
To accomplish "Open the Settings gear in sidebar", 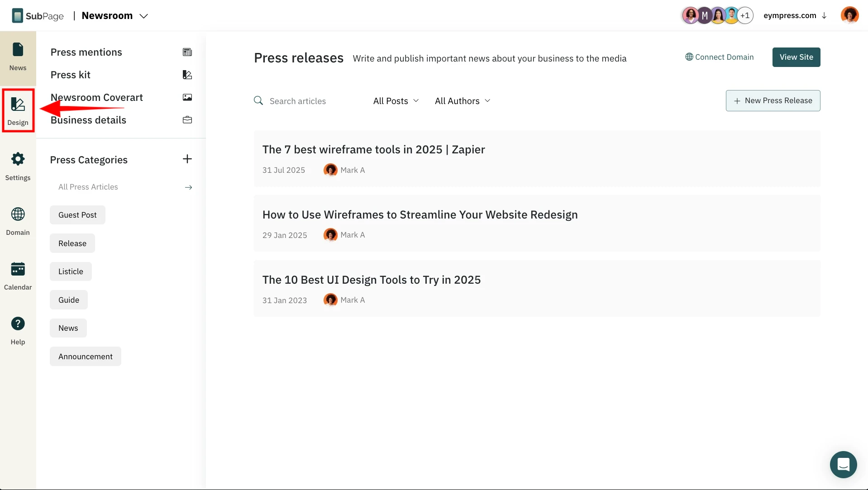I will pyautogui.click(x=18, y=166).
